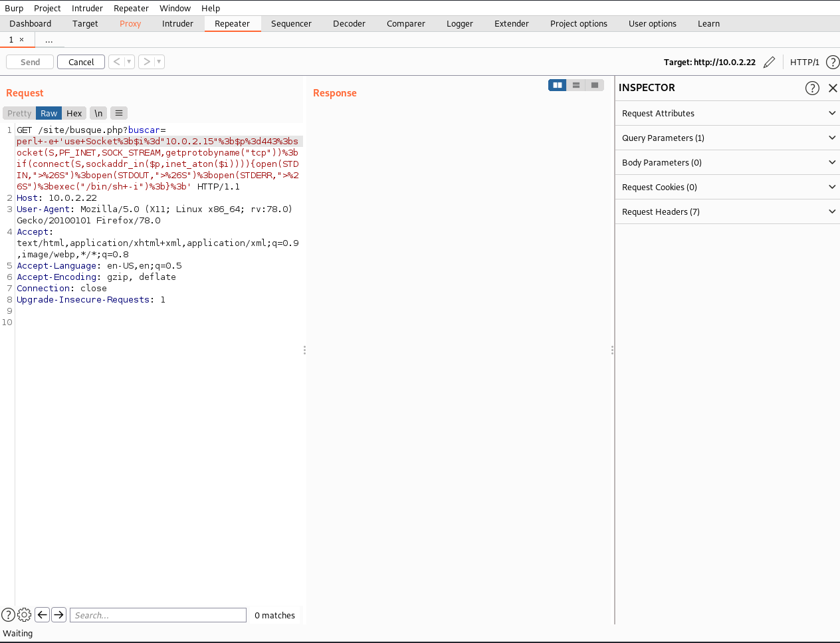Screen dimensions: 840x643
Task: Open the Project options tab
Action: (579, 23)
